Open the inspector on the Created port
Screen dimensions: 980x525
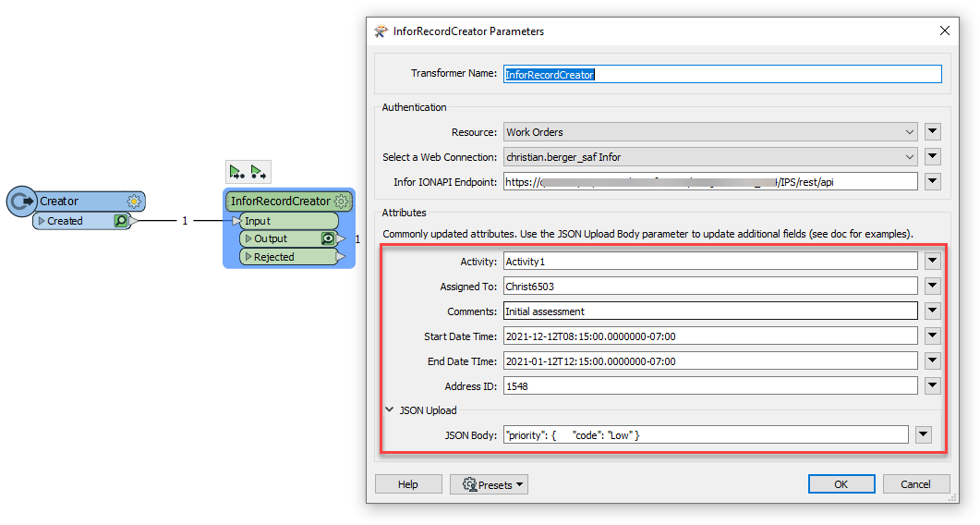tap(121, 221)
